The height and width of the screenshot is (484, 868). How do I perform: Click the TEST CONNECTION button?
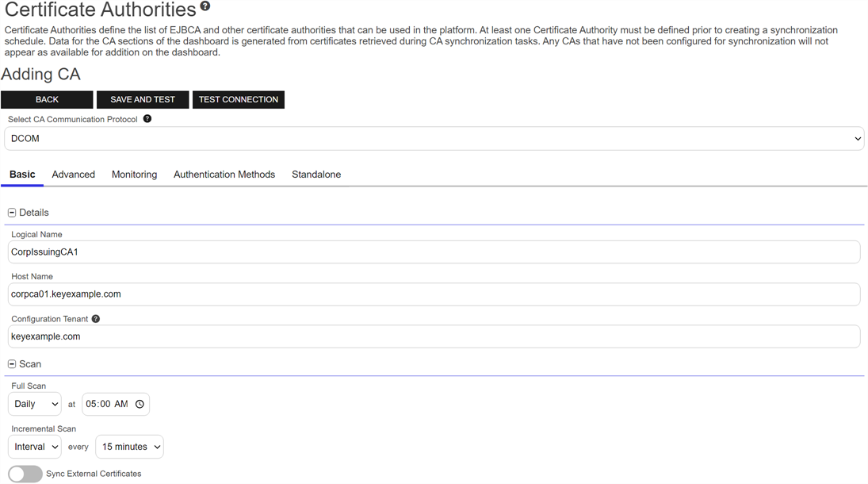pos(239,99)
